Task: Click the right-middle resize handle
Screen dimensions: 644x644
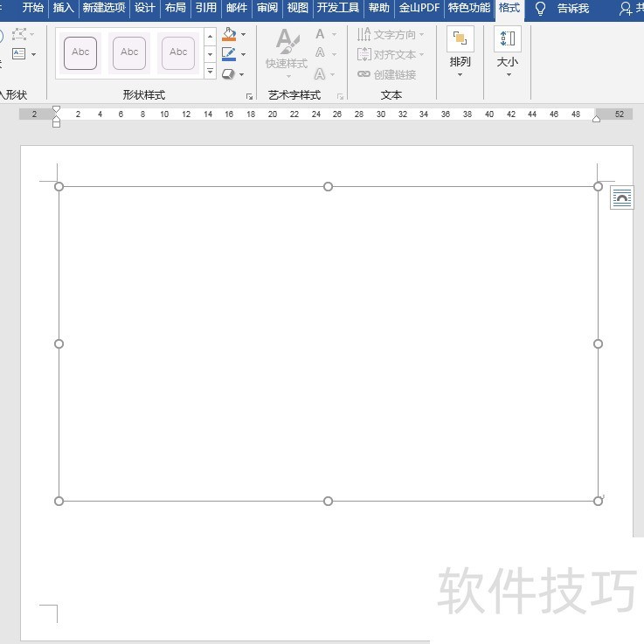Action: [598, 343]
